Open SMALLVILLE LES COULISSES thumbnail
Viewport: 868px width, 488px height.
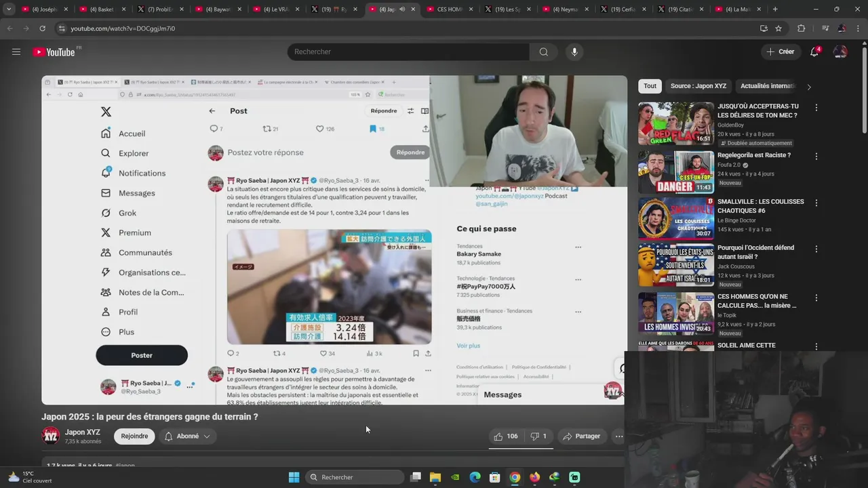tap(676, 218)
